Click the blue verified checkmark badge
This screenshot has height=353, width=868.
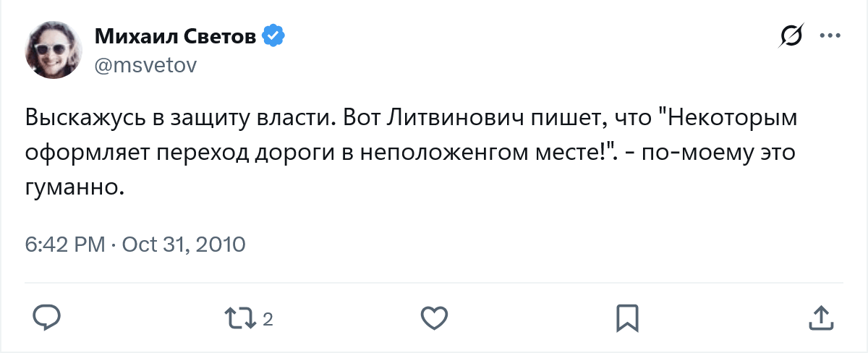point(273,35)
